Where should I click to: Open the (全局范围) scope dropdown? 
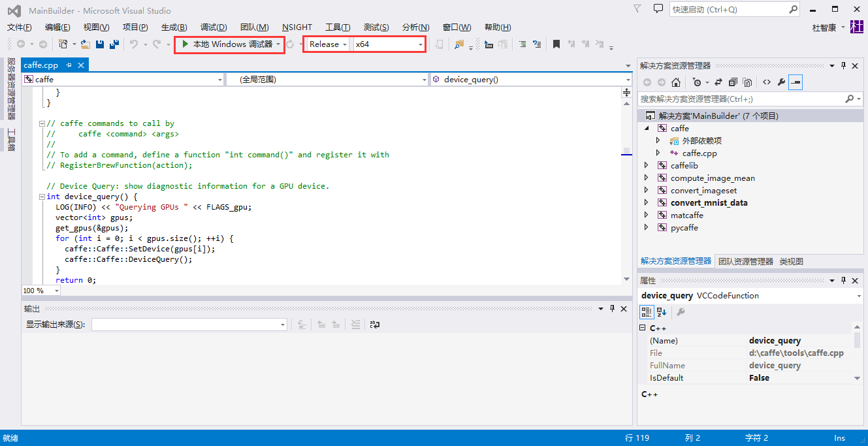327,80
